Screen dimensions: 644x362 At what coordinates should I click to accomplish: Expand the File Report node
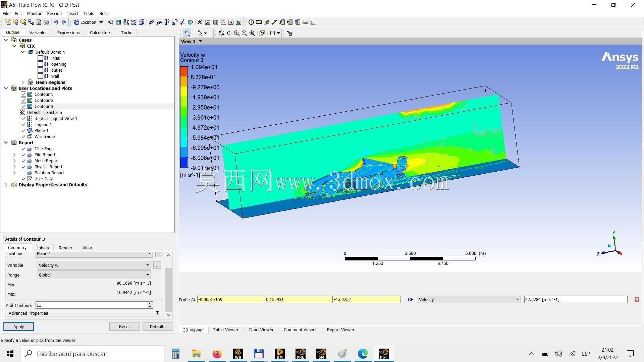14,155
